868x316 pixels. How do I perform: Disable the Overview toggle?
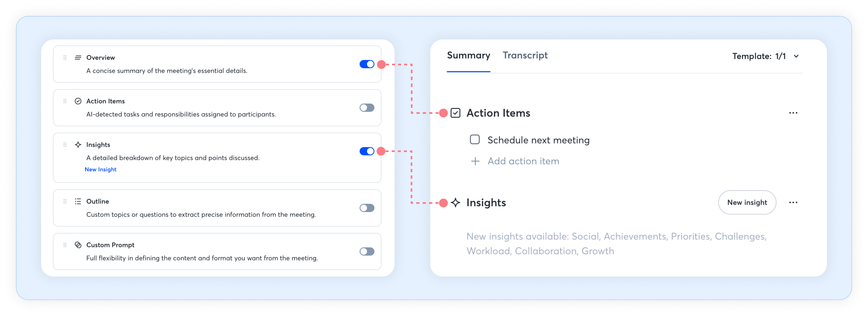[367, 64]
